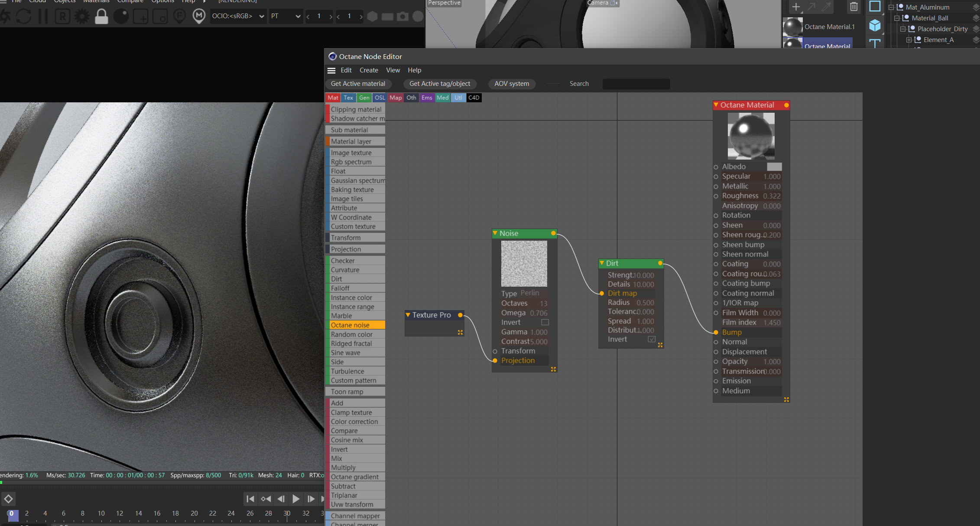
Task: Click the lock resolution padlock icon
Action: (101, 16)
